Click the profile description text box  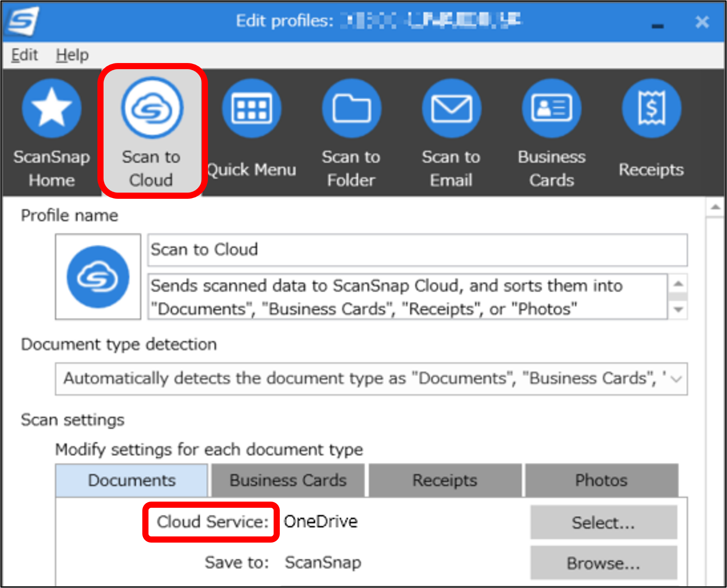point(408,297)
